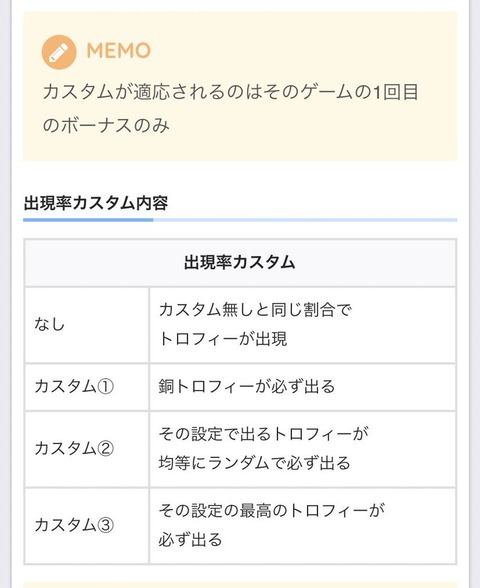The image size is (480, 588).
Task: Click the カスタム無しと同じ割合で description
Action: pyautogui.click(x=255, y=310)
